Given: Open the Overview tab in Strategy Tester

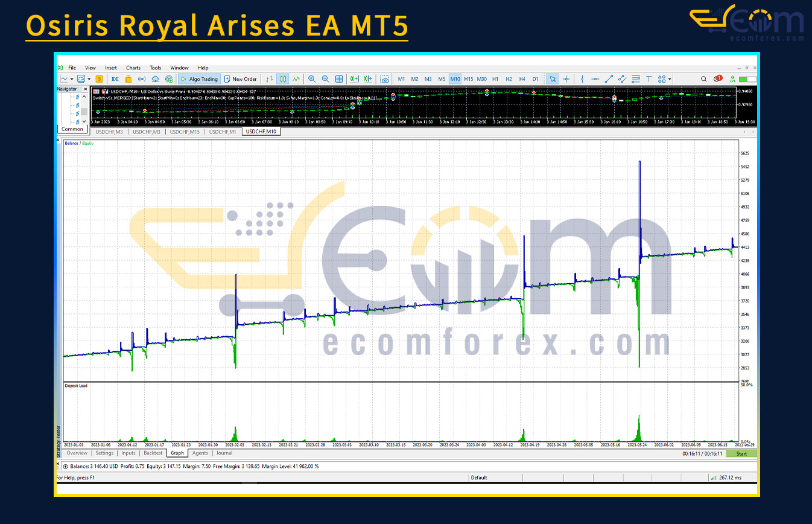Looking at the screenshot, I should tap(77, 453).
